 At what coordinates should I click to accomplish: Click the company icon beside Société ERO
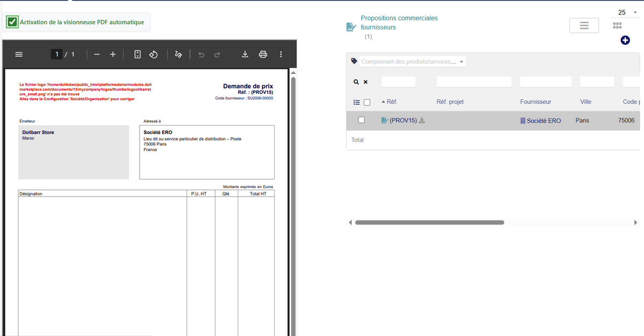(x=523, y=121)
